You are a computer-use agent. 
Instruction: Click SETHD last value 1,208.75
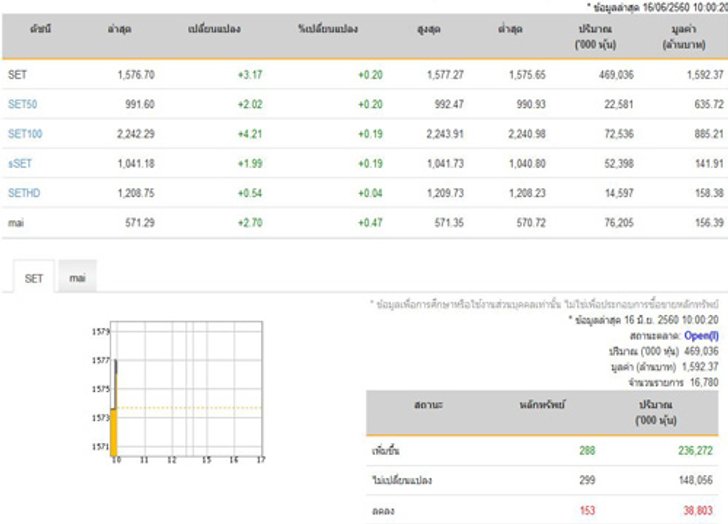click(136, 193)
